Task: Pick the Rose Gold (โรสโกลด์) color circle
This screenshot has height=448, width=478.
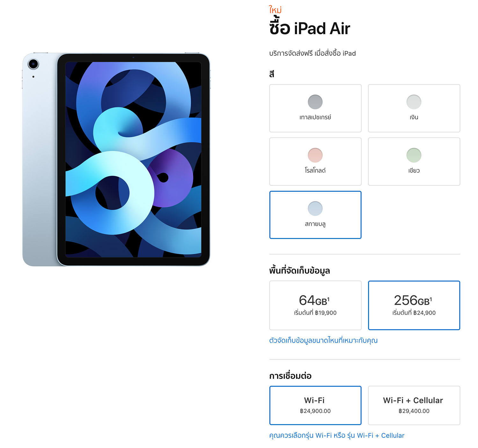Action: pos(315,155)
